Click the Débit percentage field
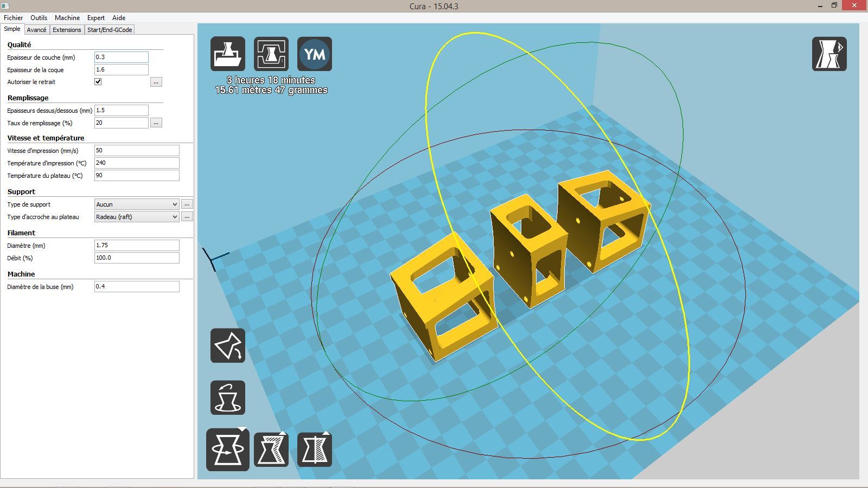Image resolution: width=868 pixels, height=488 pixels. pos(137,258)
